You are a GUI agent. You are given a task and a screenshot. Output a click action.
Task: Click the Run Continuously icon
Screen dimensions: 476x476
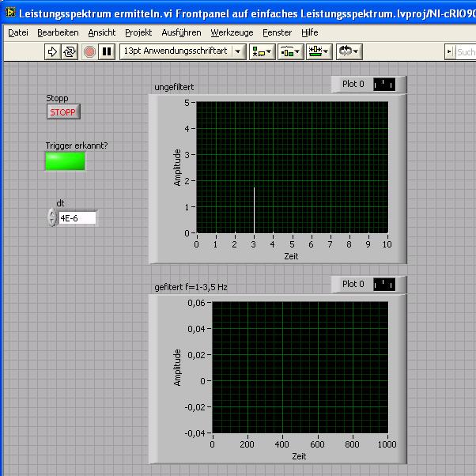70,51
